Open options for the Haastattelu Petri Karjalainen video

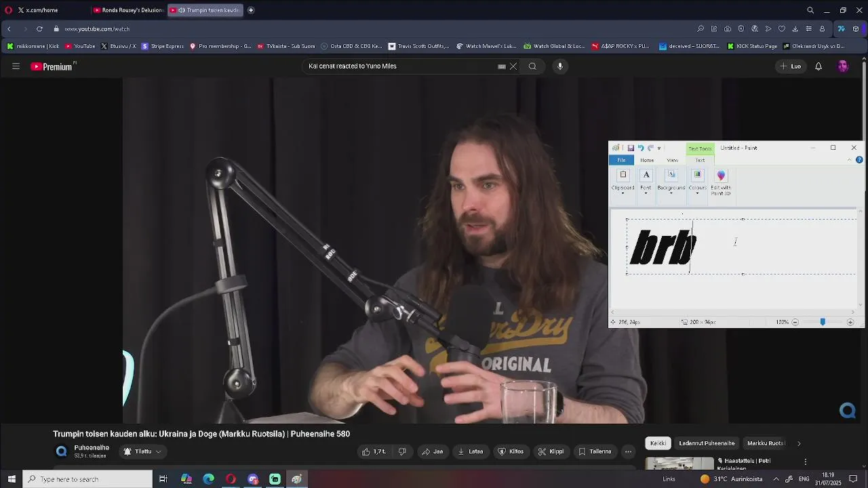coord(806,462)
